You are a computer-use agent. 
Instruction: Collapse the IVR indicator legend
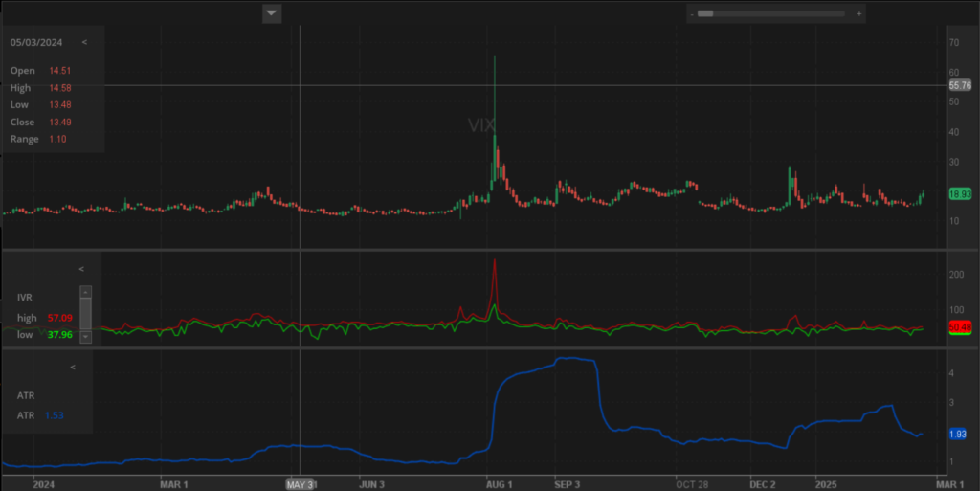(x=81, y=269)
